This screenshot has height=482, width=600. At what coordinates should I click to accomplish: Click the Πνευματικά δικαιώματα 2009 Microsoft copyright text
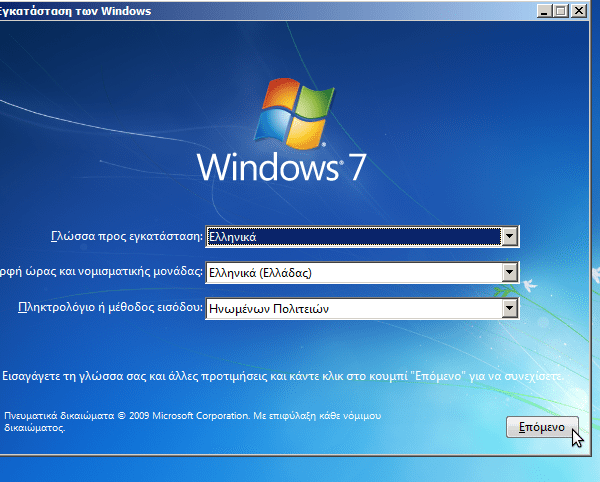click(x=192, y=421)
